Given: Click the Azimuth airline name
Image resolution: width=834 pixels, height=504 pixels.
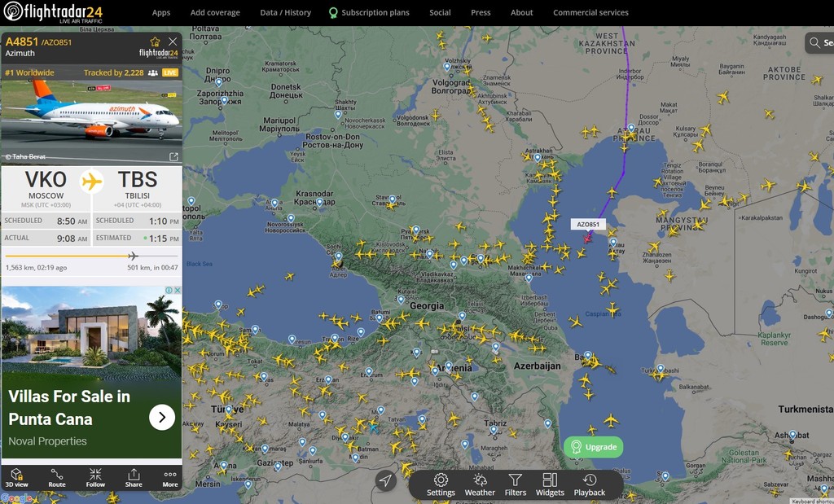Looking at the screenshot, I should 20,53.
